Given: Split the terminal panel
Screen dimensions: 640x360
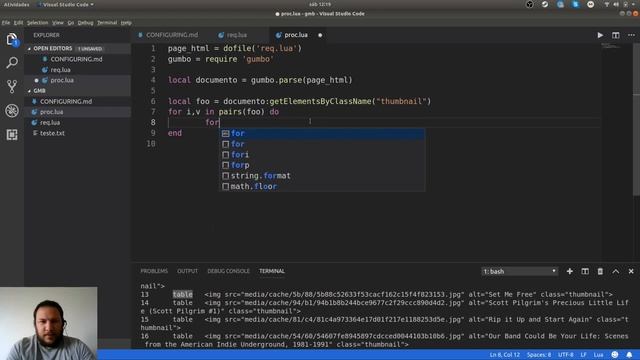Looking at the screenshot, I should [585, 271].
